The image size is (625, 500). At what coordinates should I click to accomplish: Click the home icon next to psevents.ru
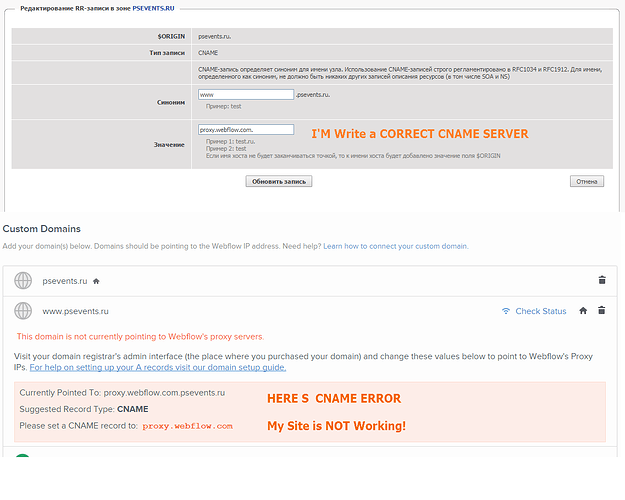(96, 281)
